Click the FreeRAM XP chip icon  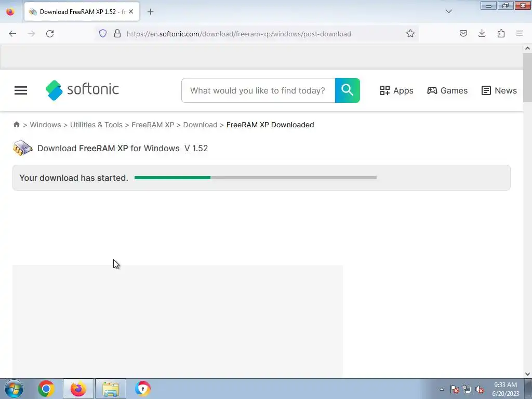(x=23, y=148)
